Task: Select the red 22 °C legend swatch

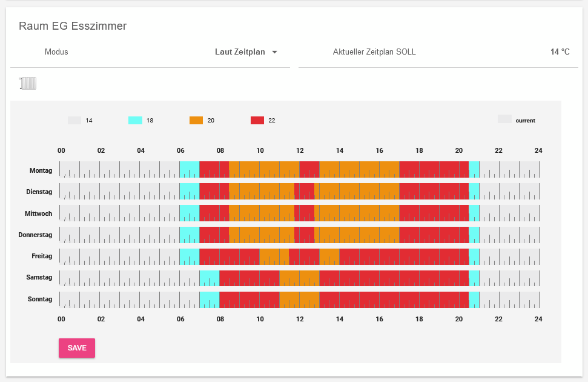Action: point(256,120)
